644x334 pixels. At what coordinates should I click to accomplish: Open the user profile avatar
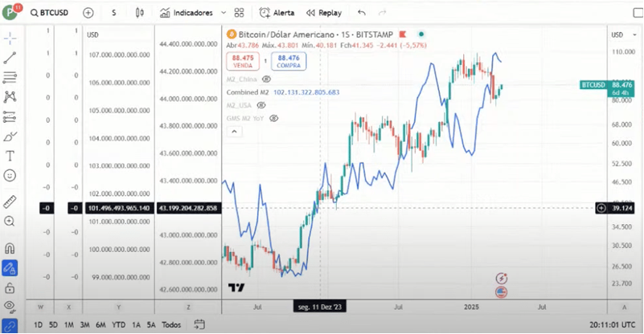click(x=10, y=12)
